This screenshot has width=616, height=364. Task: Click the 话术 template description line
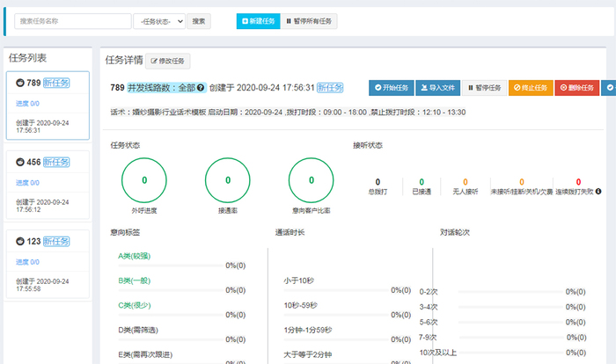[288, 113]
